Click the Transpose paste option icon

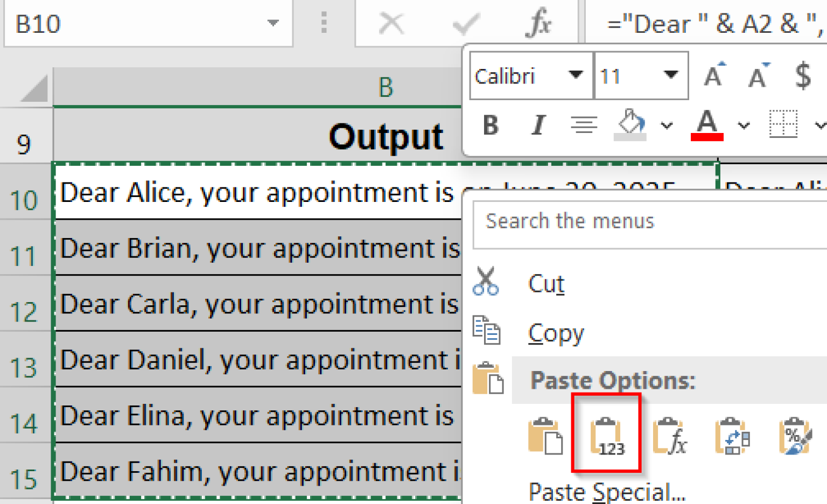point(731,436)
